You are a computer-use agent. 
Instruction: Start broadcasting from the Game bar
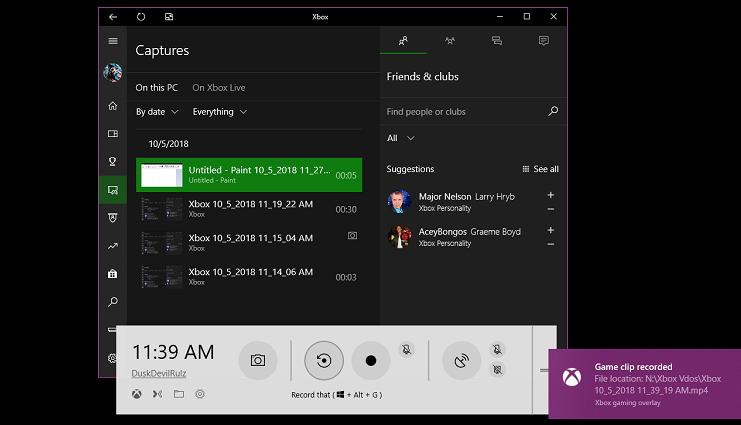pos(462,361)
